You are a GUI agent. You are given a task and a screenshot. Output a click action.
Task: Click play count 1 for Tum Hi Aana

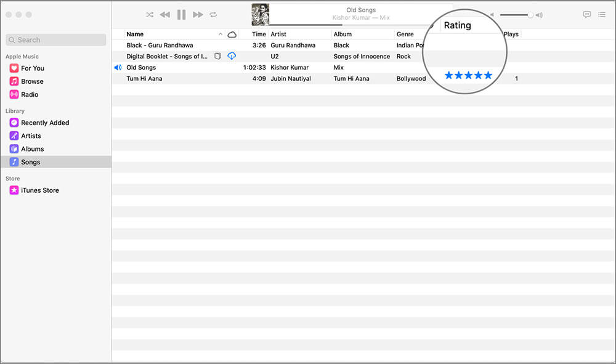[x=516, y=79]
